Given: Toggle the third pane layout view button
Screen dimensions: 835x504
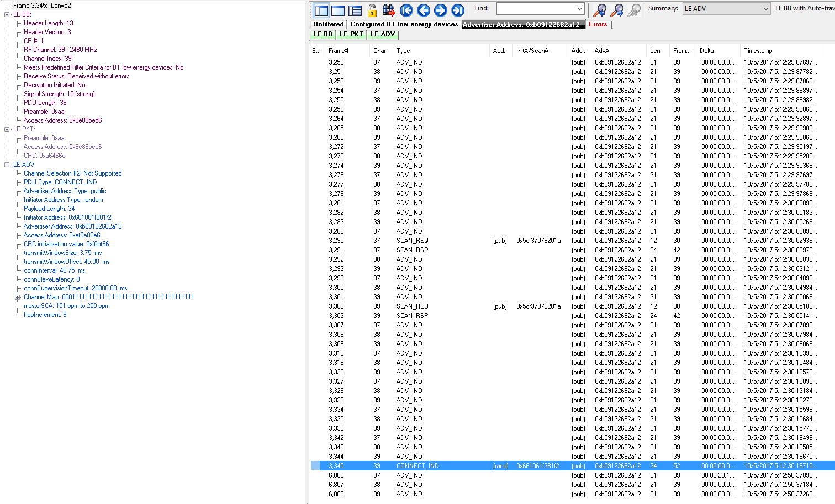Looking at the screenshot, I should 355,10.
